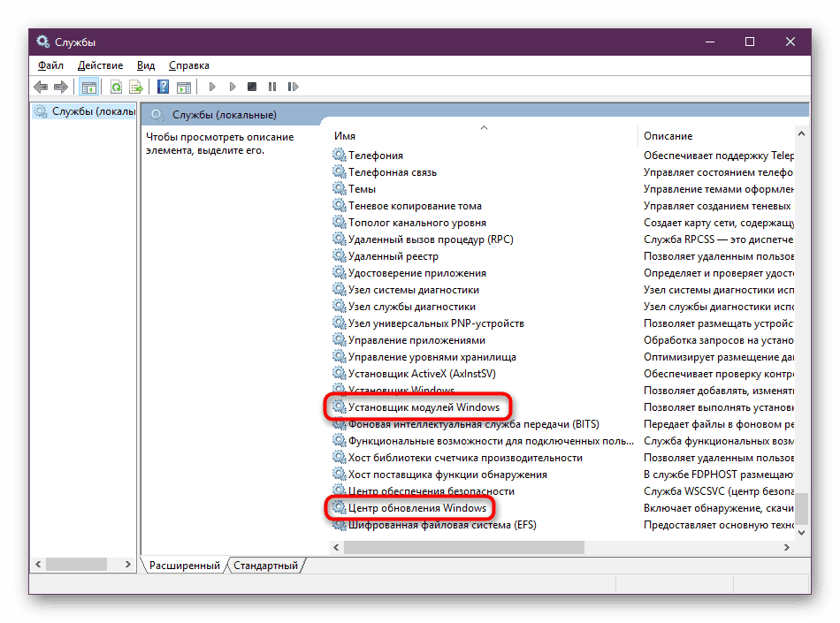Screen dimensions: 840x623
Task: Open the Файл menu
Action: pyautogui.click(x=50, y=65)
